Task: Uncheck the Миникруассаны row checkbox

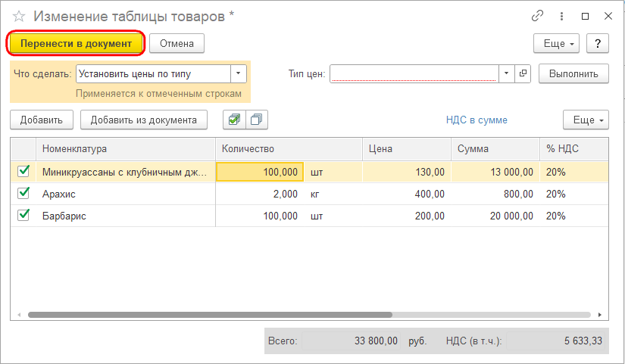Action: click(x=23, y=171)
